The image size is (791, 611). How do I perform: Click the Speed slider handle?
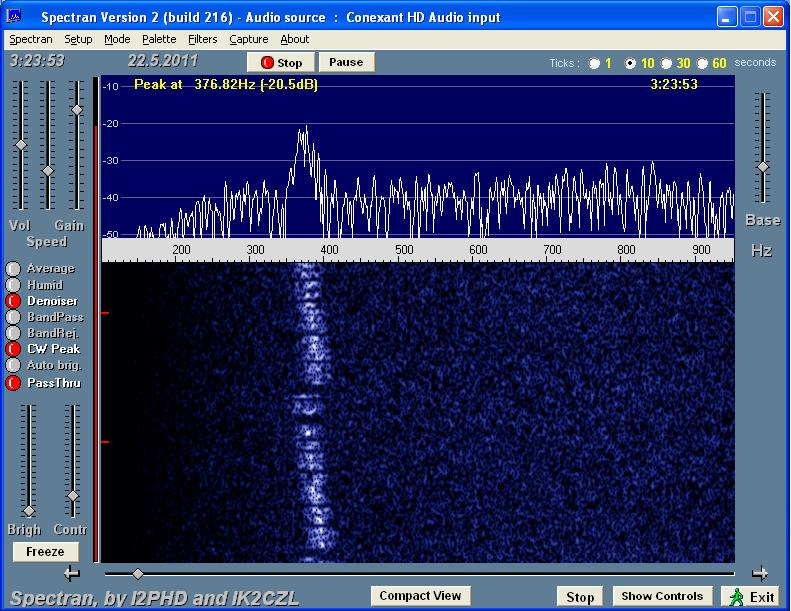coord(48,171)
